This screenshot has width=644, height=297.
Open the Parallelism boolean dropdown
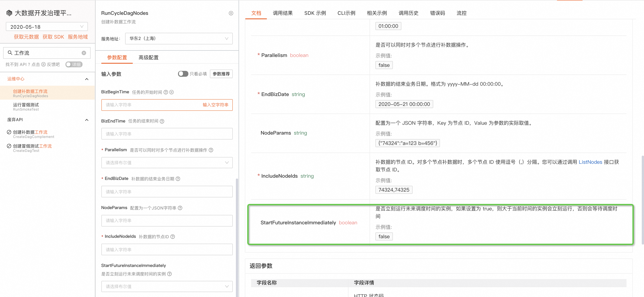[167, 162]
